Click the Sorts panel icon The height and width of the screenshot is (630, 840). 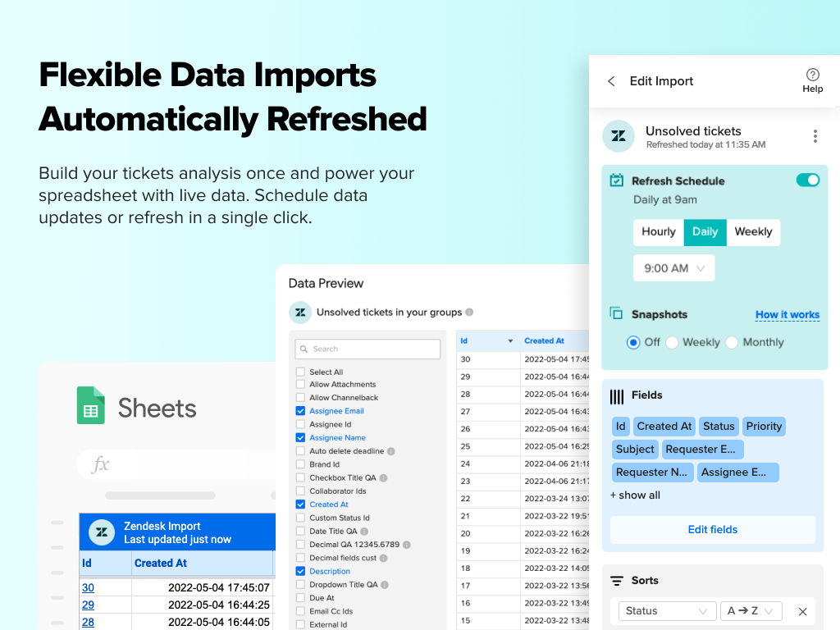[x=617, y=580]
